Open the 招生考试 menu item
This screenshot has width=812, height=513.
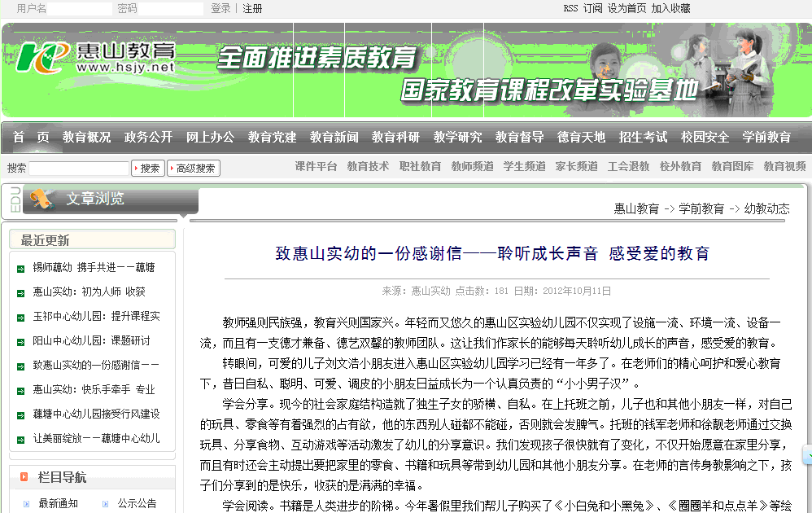coord(643,138)
